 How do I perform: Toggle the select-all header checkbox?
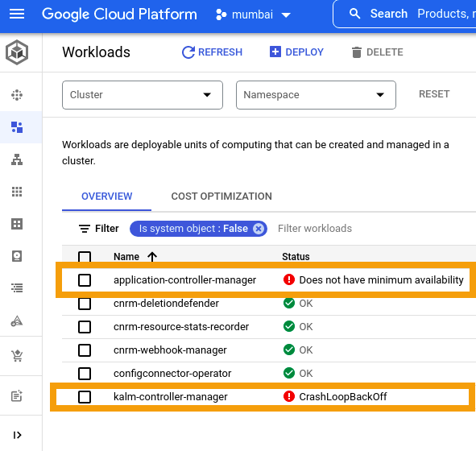coord(85,257)
